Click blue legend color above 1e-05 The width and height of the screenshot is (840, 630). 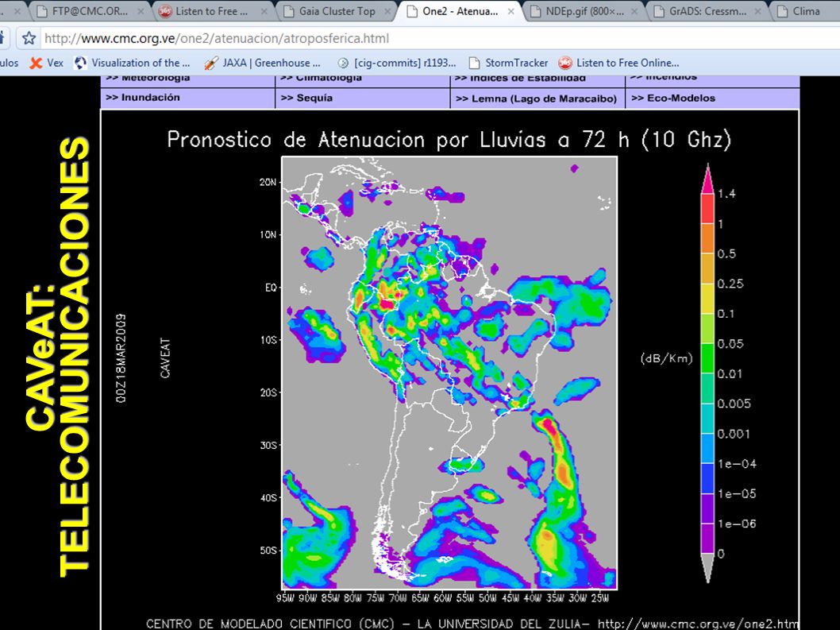coord(707,479)
